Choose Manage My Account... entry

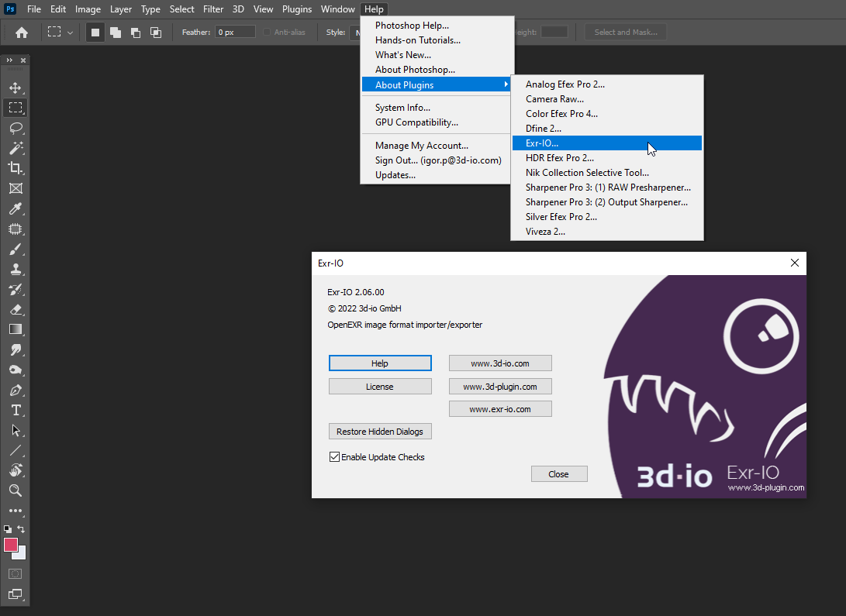tap(436, 146)
